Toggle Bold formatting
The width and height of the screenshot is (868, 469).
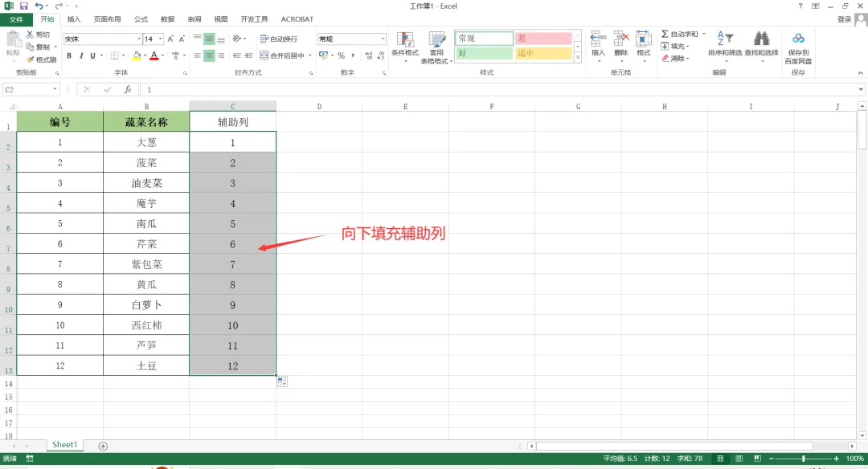tap(69, 55)
